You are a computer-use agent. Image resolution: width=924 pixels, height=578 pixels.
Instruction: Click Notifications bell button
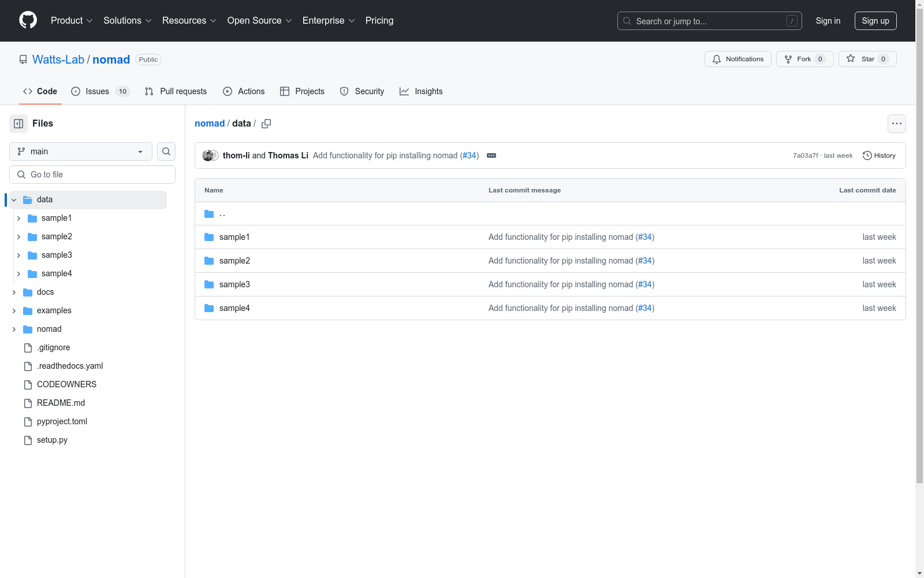pos(738,59)
